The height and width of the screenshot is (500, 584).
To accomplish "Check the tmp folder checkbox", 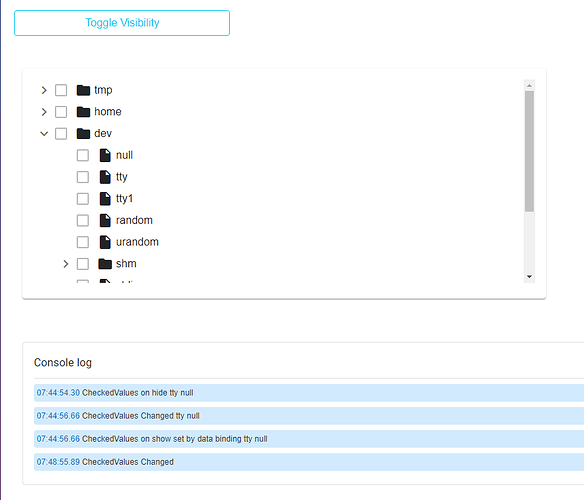I will click(x=61, y=90).
